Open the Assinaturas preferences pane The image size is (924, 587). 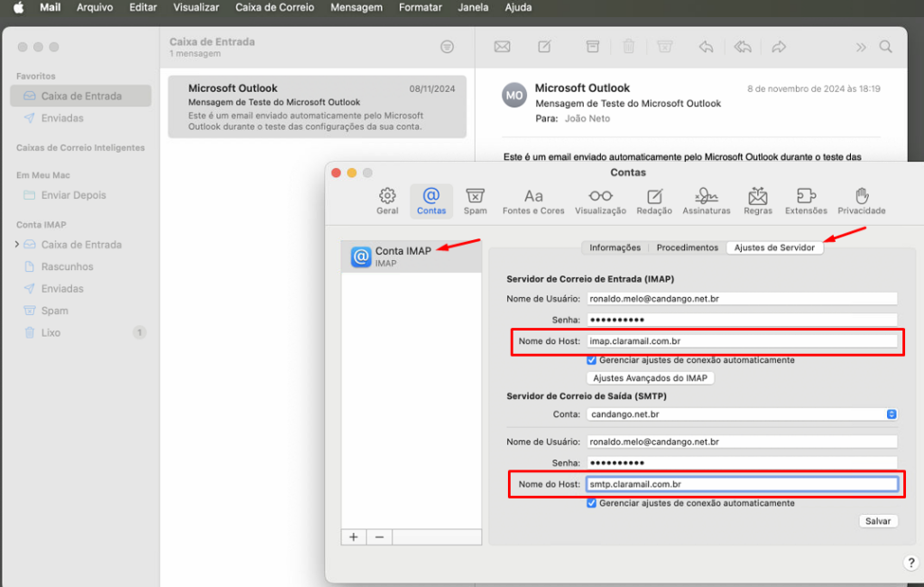pyautogui.click(x=707, y=200)
